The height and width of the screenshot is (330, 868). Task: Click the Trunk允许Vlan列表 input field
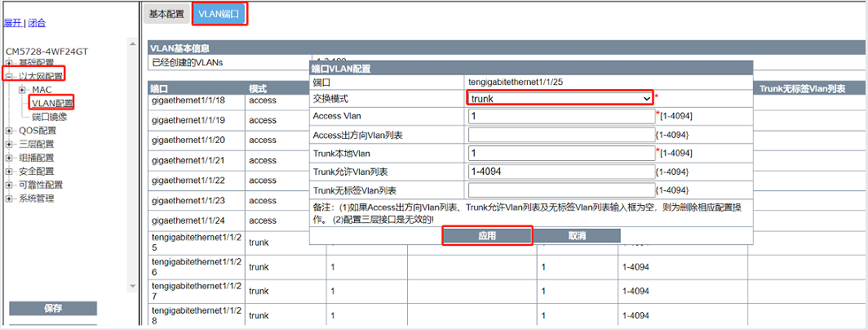coord(561,172)
